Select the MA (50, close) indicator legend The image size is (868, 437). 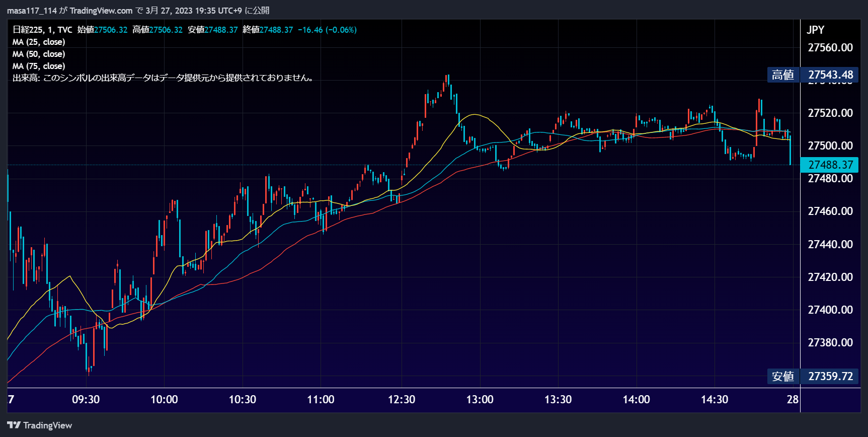[x=39, y=54]
